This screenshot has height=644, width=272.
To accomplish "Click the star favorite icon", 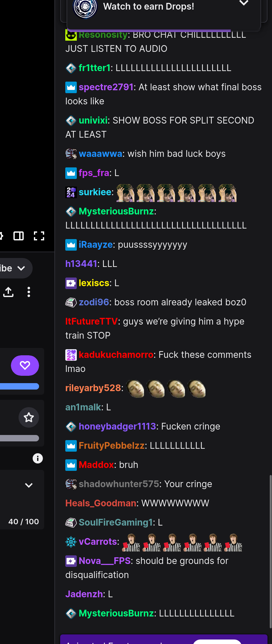I will 29,417.
